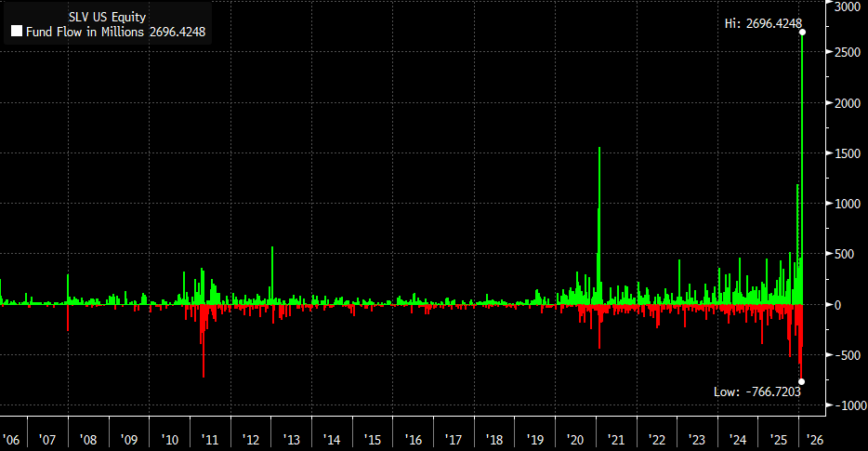The width and height of the screenshot is (868, 451).
Task: Click the '21 x-axis year label
Action: tap(615, 440)
